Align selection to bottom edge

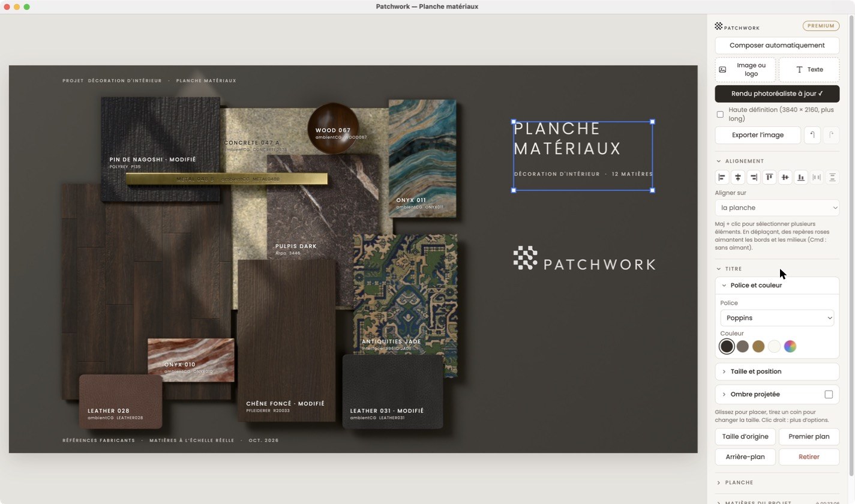point(800,178)
